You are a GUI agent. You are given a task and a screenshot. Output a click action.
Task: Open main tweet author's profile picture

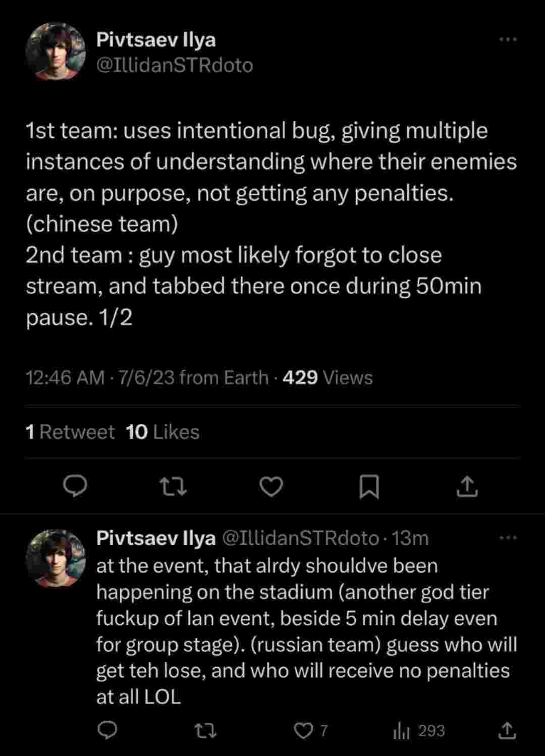point(56,52)
